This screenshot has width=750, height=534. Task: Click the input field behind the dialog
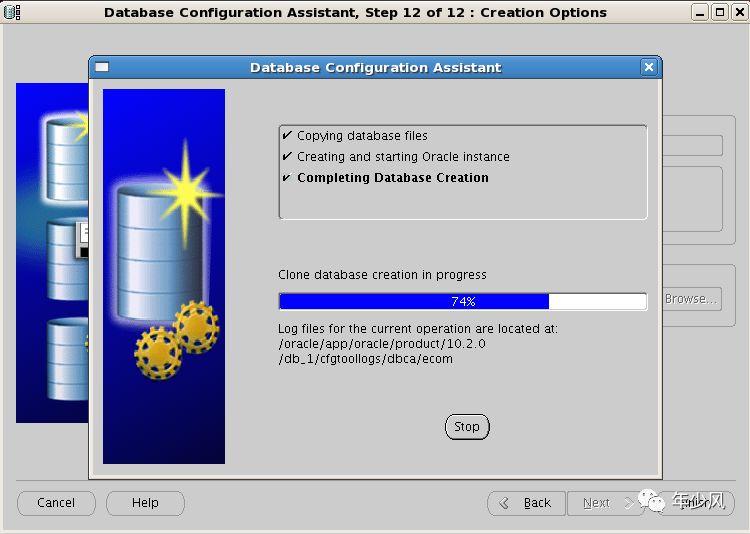coord(692,145)
